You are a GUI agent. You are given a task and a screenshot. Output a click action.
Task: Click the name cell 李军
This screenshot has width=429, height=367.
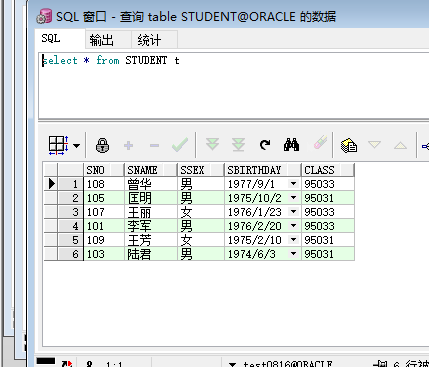[150, 226]
